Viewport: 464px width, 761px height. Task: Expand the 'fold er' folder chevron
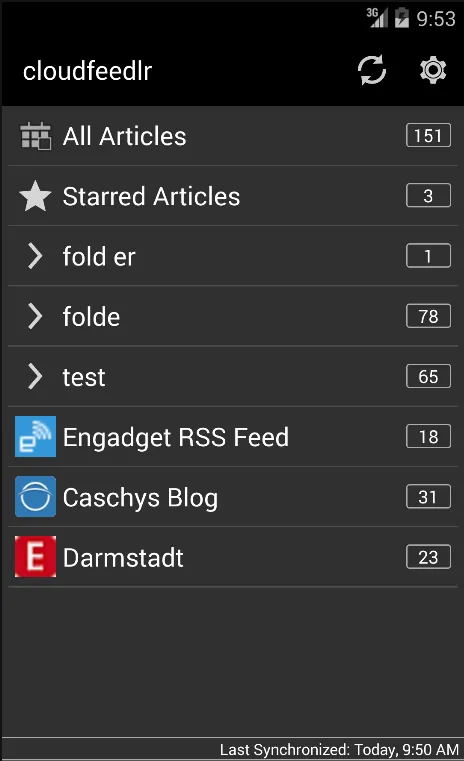(35, 256)
